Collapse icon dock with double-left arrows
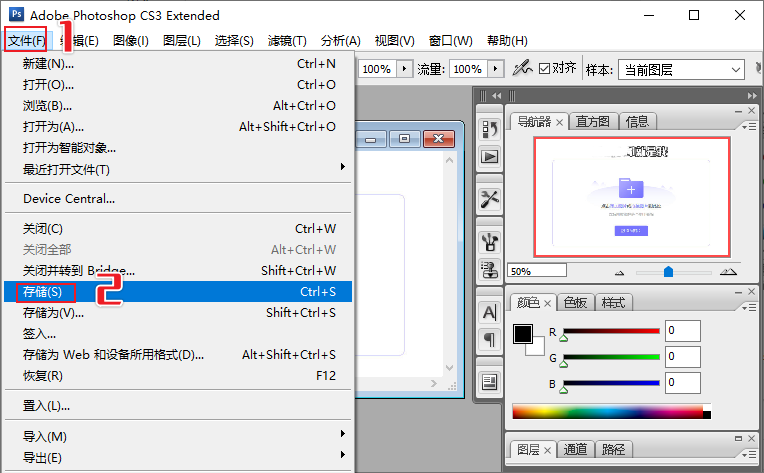The width and height of the screenshot is (764, 473). (x=497, y=95)
